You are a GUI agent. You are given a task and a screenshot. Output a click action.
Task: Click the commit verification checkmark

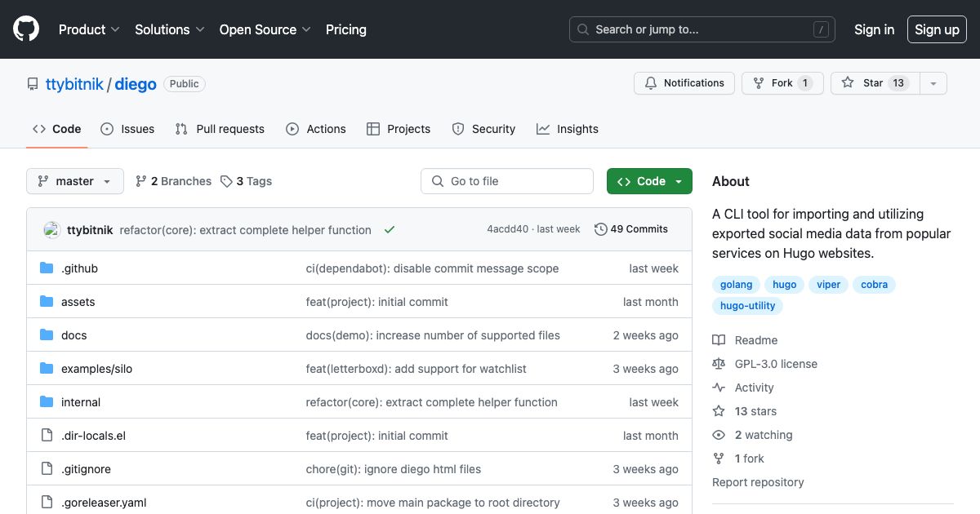pos(390,229)
